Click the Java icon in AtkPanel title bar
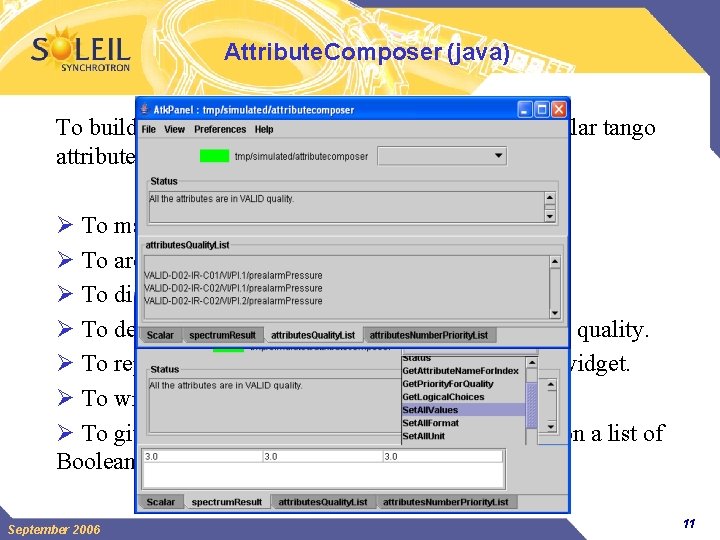The width and height of the screenshot is (720, 540). (x=145, y=109)
